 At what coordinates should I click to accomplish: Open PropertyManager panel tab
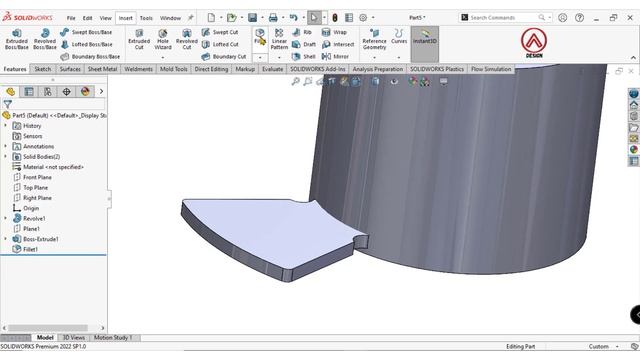pyautogui.click(x=29, y=91)
